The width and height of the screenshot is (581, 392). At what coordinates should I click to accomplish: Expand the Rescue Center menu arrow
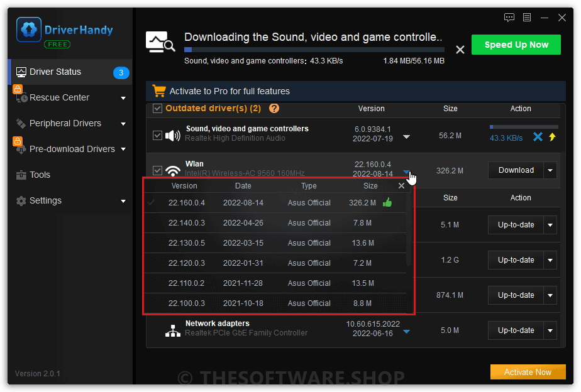pos(123,98)
